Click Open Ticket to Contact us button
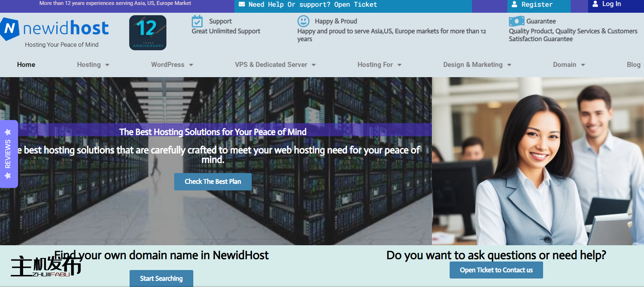The width and height of the screenshot is (644, 287). coord(496,270)
